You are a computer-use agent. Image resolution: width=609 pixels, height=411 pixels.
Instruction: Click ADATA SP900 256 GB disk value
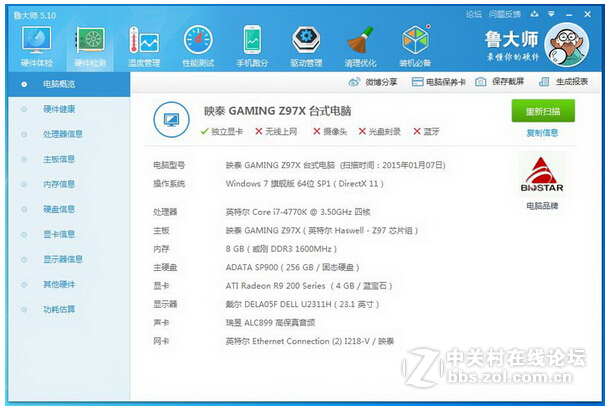pyautogui.click(x=292, y=267)
